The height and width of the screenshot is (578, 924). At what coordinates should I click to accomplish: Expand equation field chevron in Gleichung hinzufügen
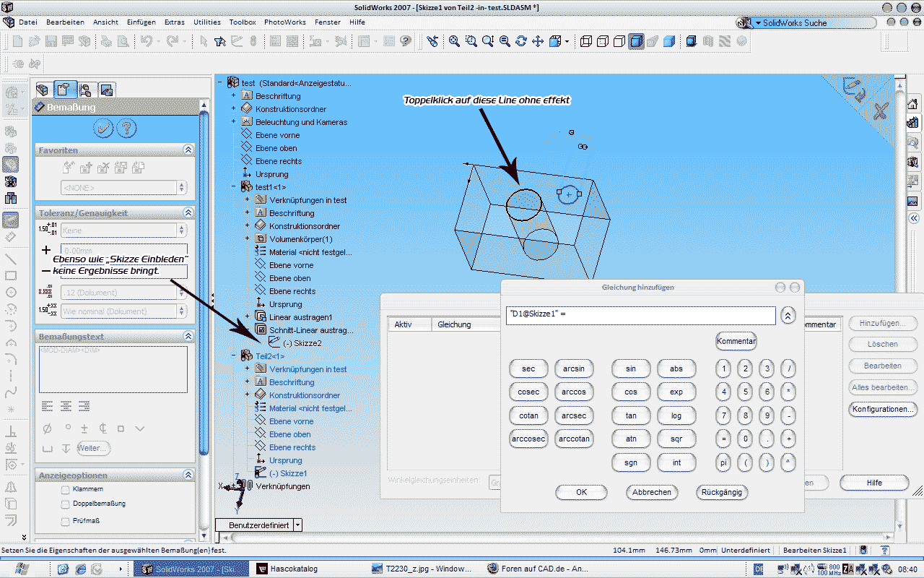[788, 316]
